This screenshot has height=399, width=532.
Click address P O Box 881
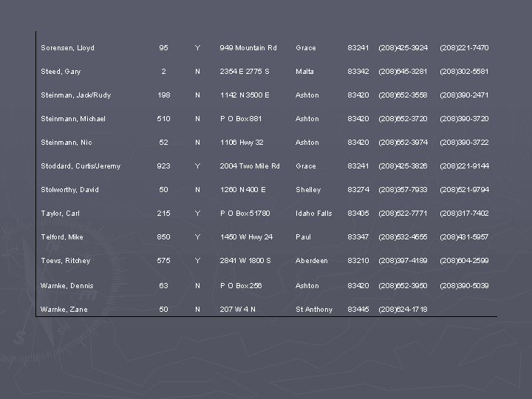241,119
